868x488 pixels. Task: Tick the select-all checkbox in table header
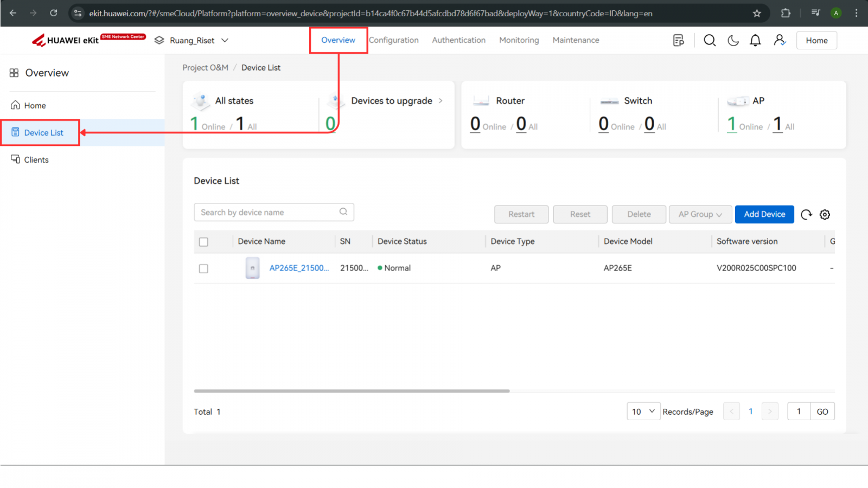click(x=203, y=242)
